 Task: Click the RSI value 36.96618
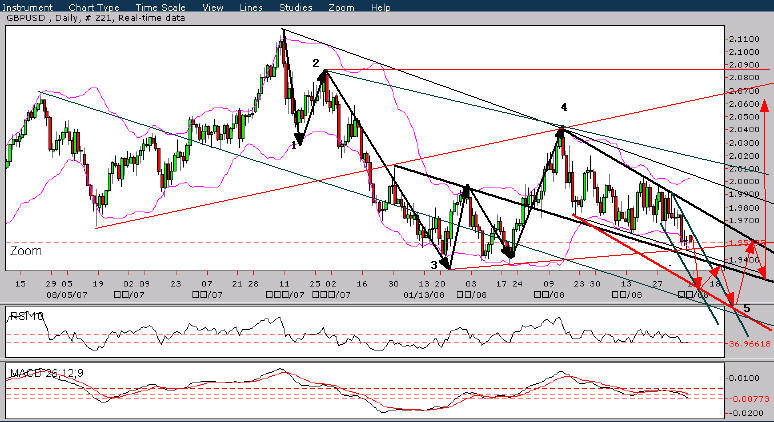click(x=749, y=343)
